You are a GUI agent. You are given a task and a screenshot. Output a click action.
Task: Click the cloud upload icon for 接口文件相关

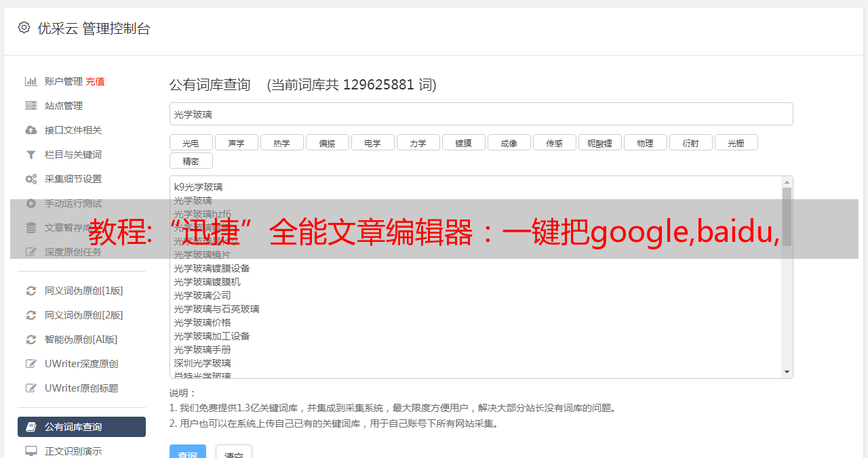click(31, 130)
